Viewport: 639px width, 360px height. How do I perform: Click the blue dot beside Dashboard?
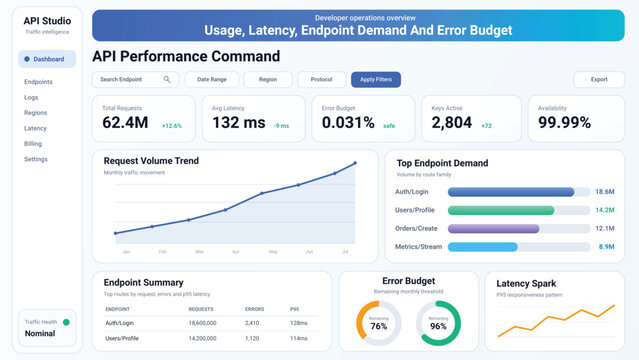coord(27,59)
